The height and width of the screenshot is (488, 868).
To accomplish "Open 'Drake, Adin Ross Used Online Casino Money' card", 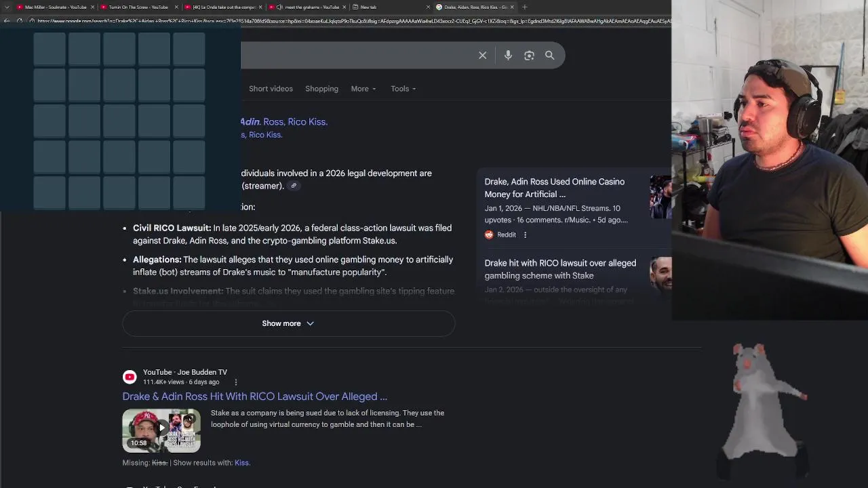I will 555,188.
